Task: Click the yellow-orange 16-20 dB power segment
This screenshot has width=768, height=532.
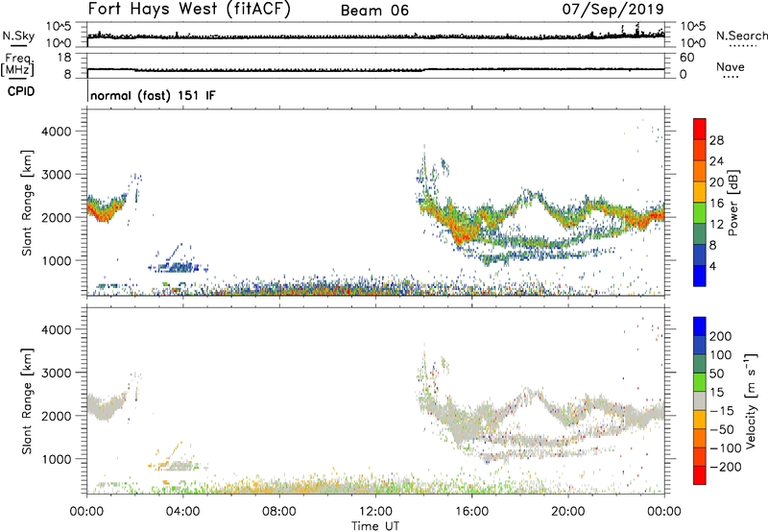Action: click(x=700, y=192)
